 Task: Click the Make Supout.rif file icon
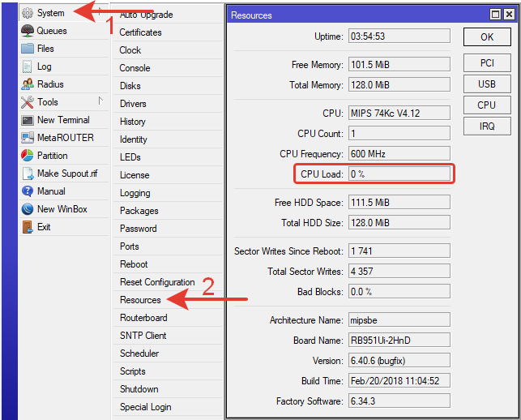[28, 174]
